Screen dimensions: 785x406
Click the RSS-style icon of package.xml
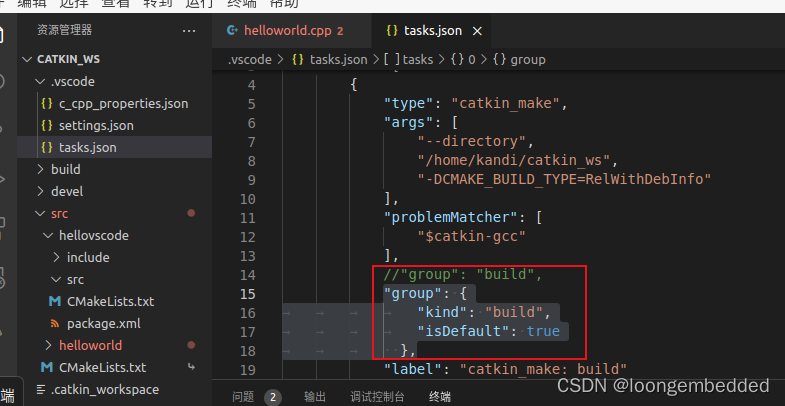point(55,323)
